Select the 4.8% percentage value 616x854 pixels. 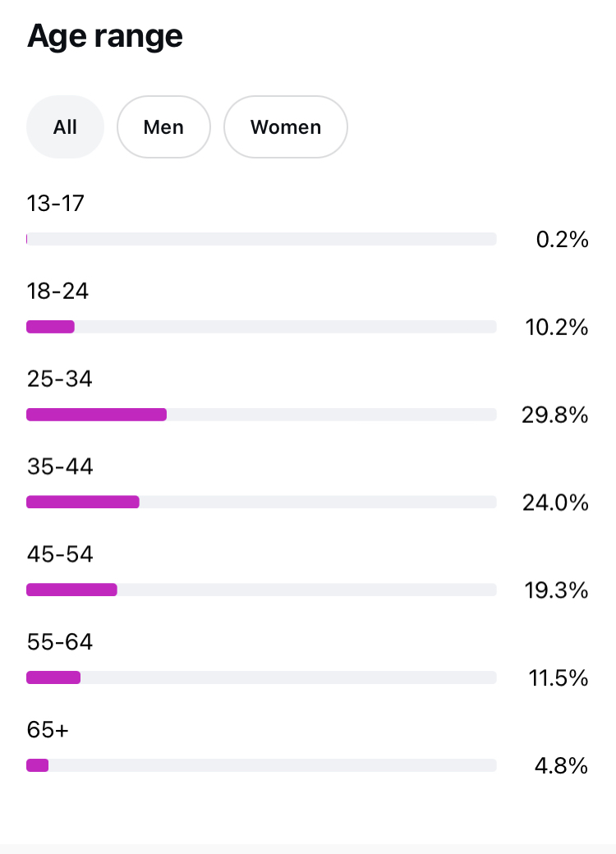point(561,766)
